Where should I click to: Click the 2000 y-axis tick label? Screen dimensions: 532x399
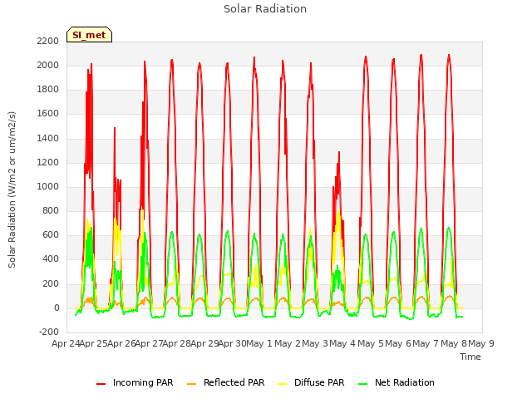pos(48,65)
